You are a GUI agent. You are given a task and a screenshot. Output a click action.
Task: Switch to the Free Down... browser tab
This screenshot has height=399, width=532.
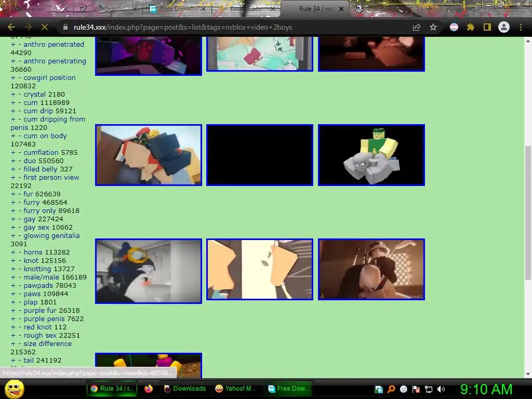[x=177, y=9]
